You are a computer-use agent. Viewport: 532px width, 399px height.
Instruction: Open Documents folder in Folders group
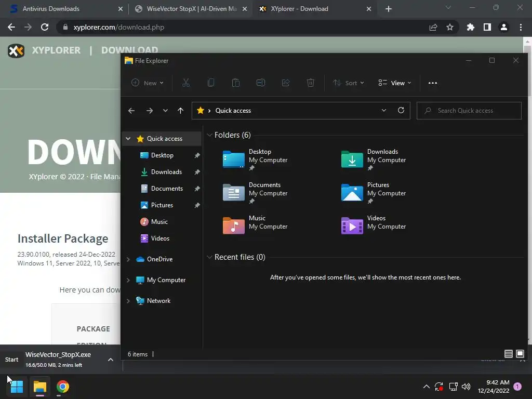(255, 193)
